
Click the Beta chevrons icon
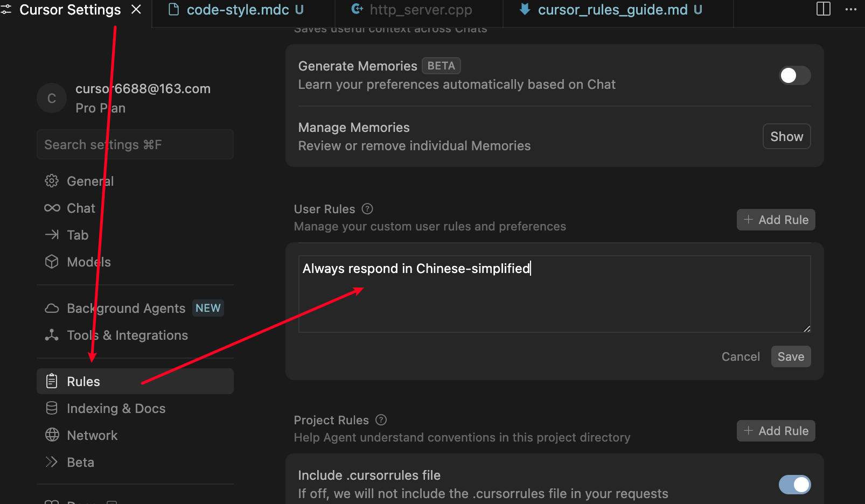pos(52,462)
